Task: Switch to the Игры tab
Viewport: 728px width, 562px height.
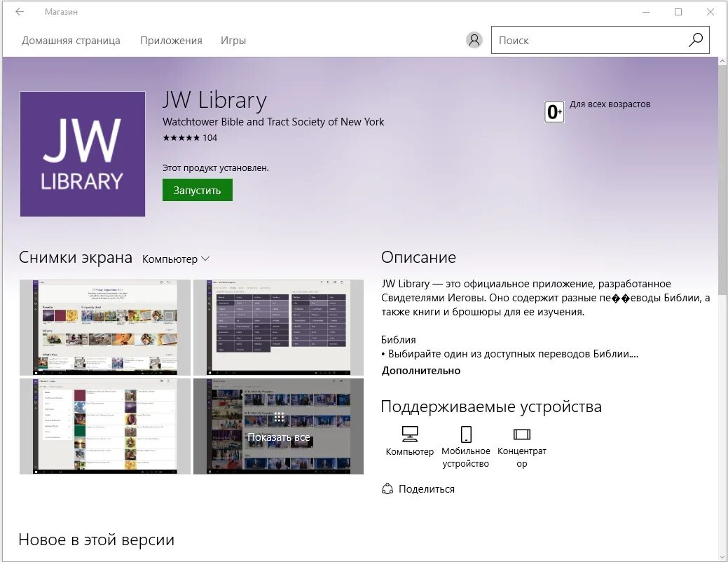Action: pos(233,40)
